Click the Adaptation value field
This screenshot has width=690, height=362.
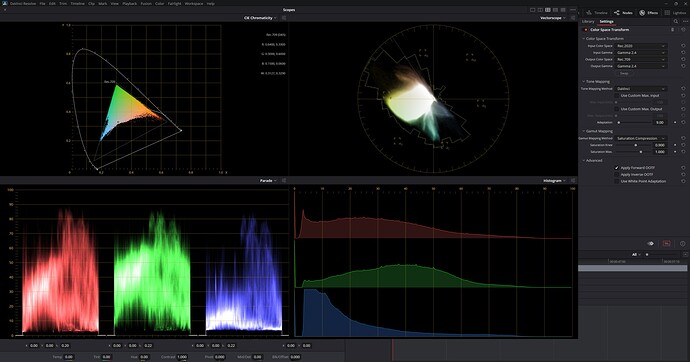[660, 122]
